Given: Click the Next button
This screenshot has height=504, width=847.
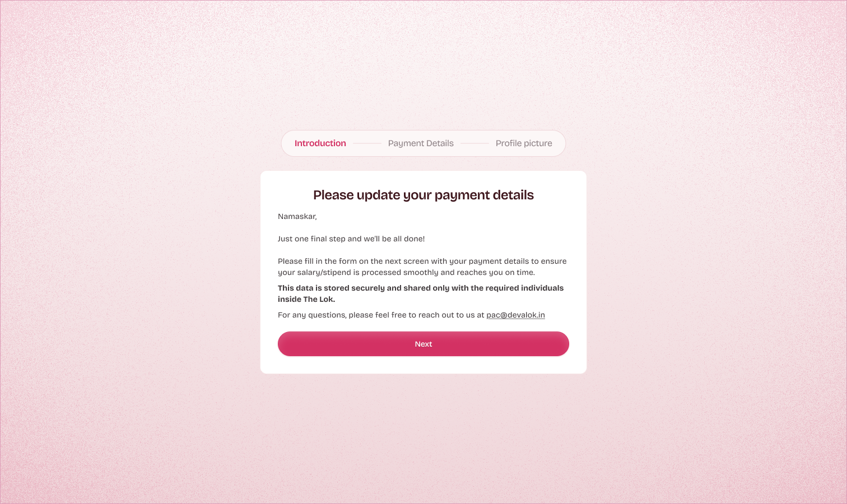Looking at the screenshot, I should tap(424, 344).
